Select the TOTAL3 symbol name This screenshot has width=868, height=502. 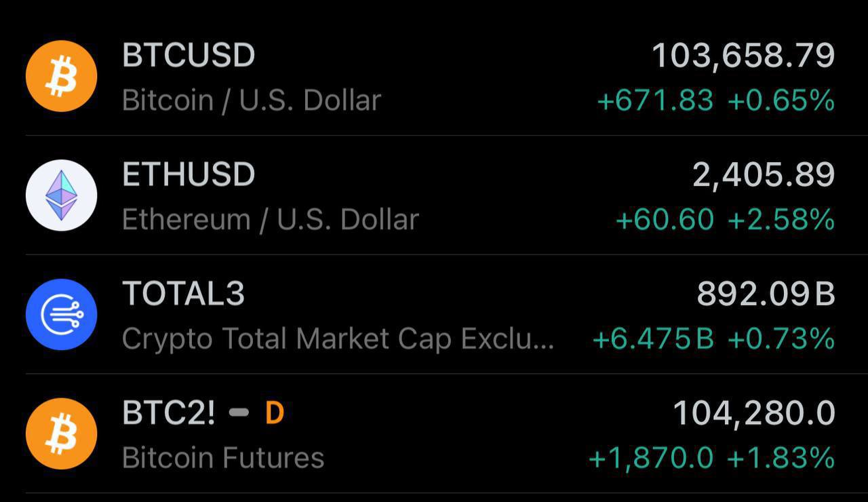pyautogui.click(x=183, y=294)
